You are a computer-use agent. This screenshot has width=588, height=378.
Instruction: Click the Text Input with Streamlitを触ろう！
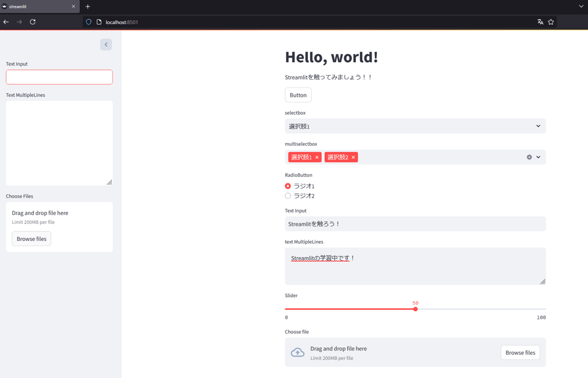pyautogui.click(x=415, y=224)
